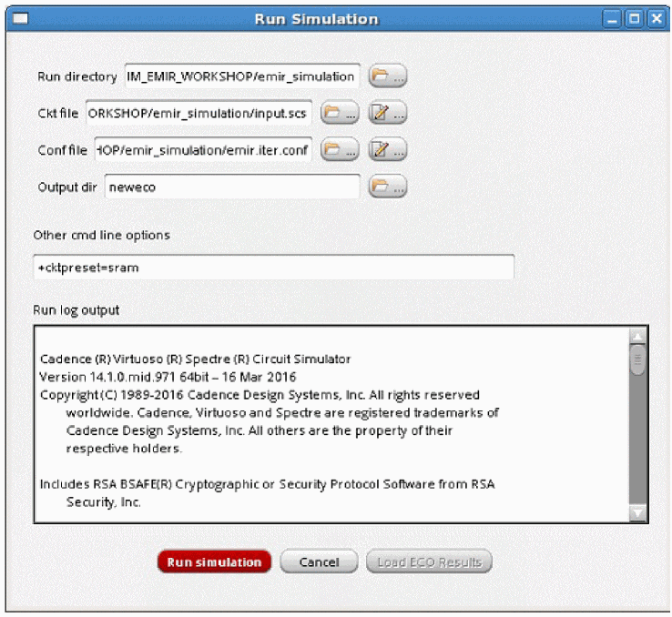The height and width of the screenshot is (617, 672).
Task: Click the respective holders log line
Action: pos(124,449)
